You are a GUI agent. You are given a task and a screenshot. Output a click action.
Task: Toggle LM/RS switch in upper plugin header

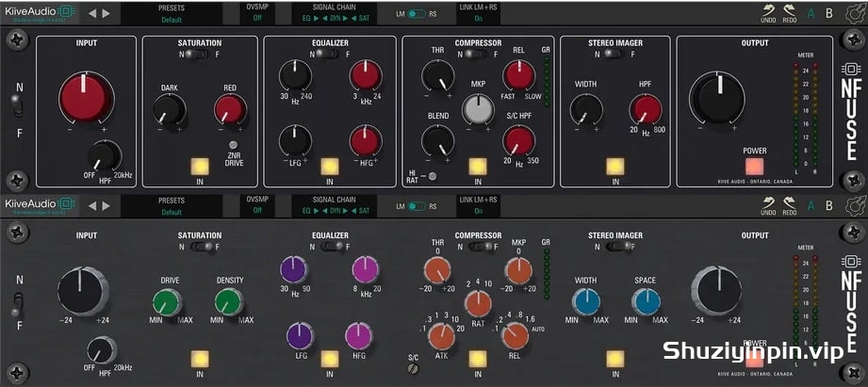coord(417,14)
